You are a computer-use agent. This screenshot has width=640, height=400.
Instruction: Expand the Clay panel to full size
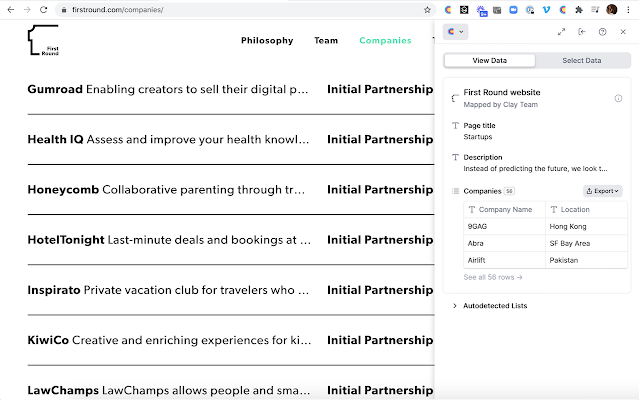point(562,32)
